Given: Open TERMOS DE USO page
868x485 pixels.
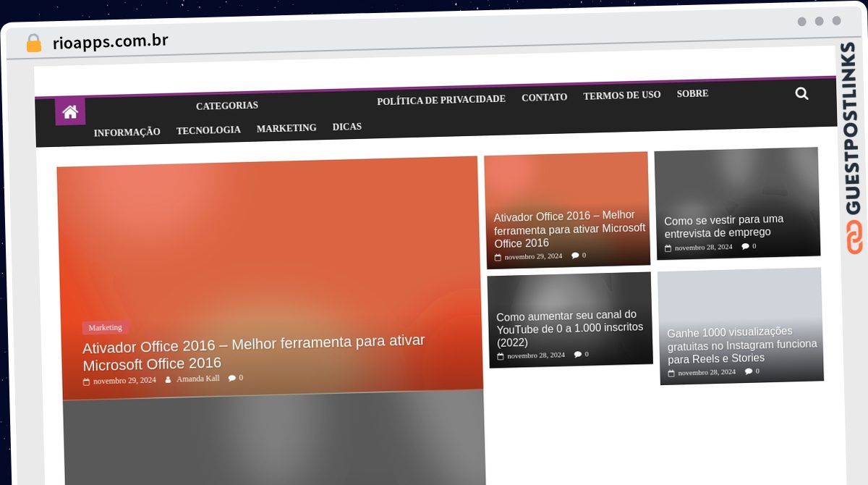Looking at the screenshot, I should pos(622,95).
